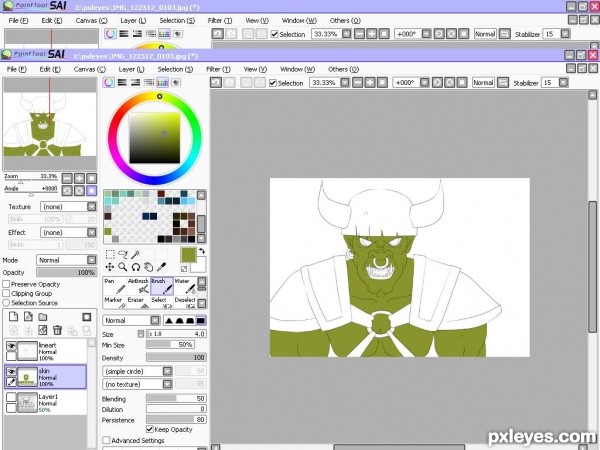Click the canvas vertical scrollbar
600x450 pixels.
[592, 267]
